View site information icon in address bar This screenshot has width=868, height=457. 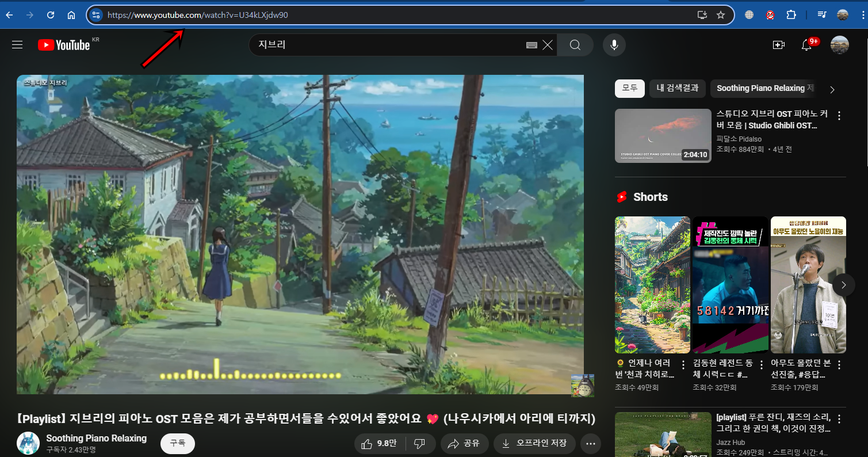pyautogui.click(x=96, y=15)
